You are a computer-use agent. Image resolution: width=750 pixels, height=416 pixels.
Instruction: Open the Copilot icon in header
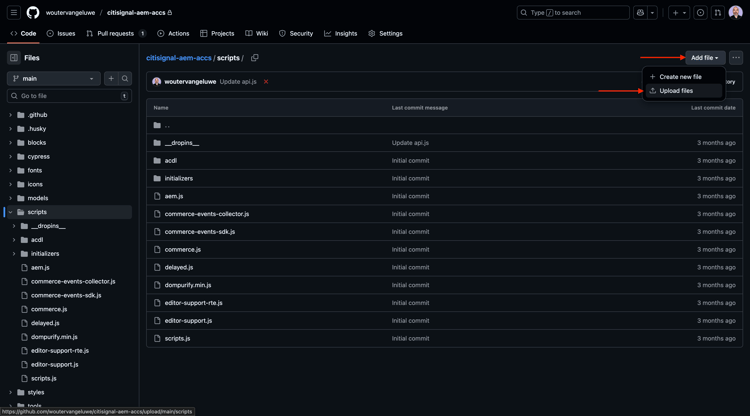640,13
